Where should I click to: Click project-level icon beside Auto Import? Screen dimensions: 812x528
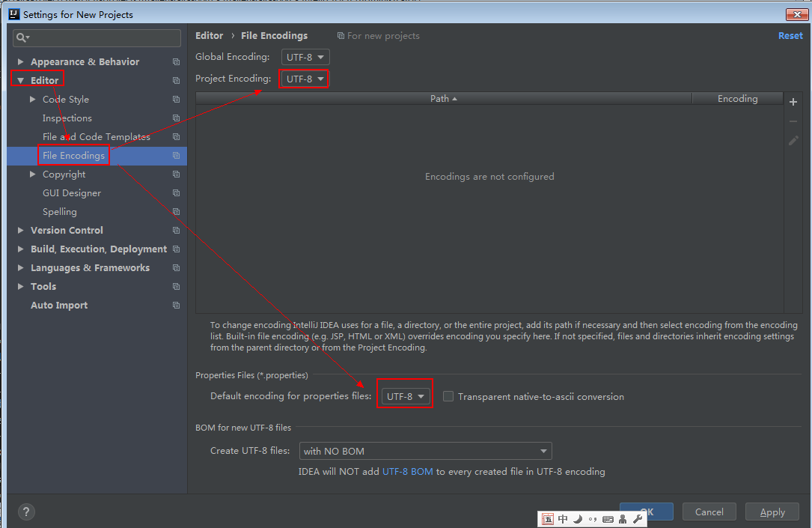[x=176, y=306]
